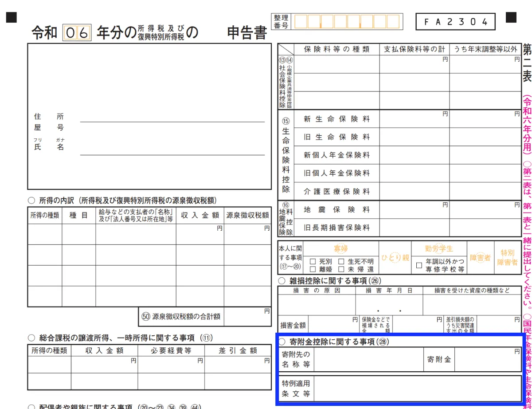Mark the 特別障害者 option
The height and width of the screenshot is (409, 532).
click(x=508, y=257)
